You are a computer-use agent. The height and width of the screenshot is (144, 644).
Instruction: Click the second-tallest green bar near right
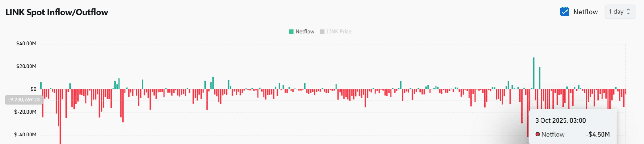[540, 78]
